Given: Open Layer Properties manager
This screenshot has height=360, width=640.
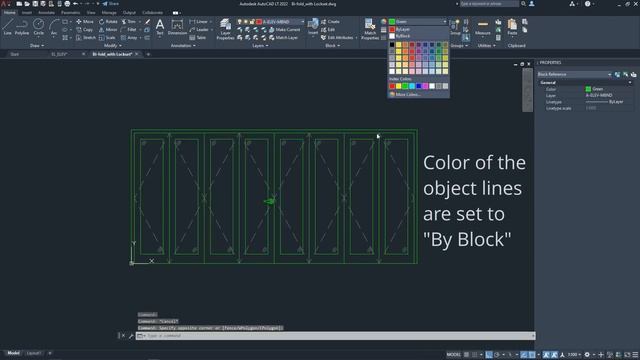Looking at the screenshot, I should pos(225,29).
